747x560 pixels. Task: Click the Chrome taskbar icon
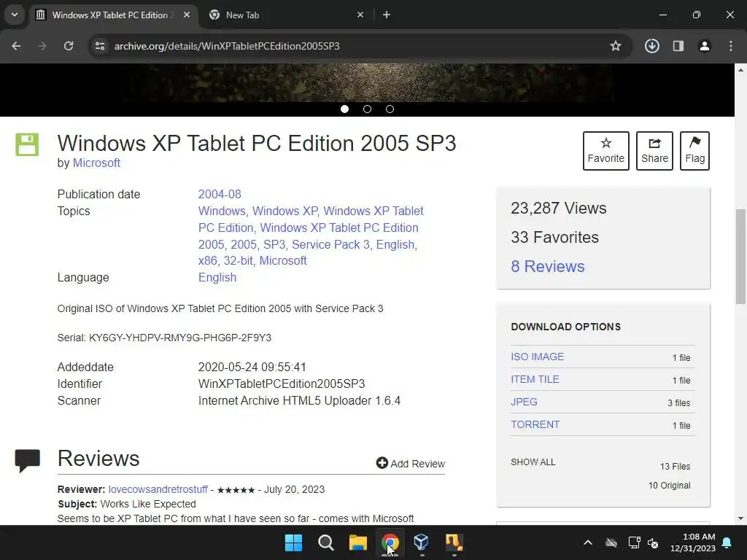[x=390, y=542]
